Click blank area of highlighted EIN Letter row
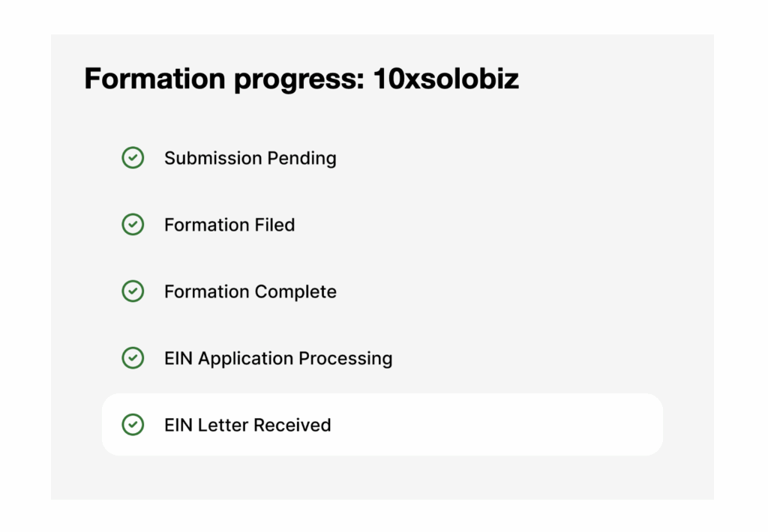Screen dimensions: 768x532 tap(495, 425)
